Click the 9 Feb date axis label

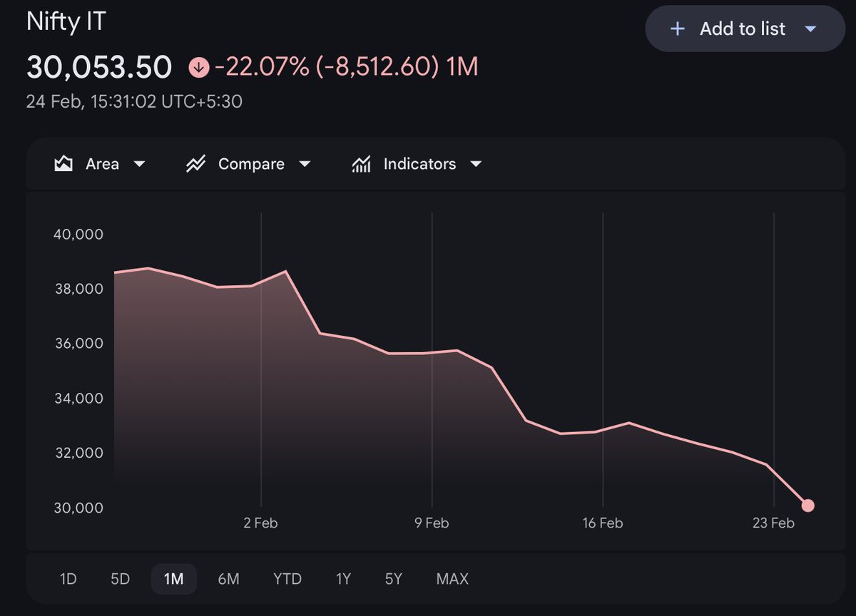tap(432, 523)
